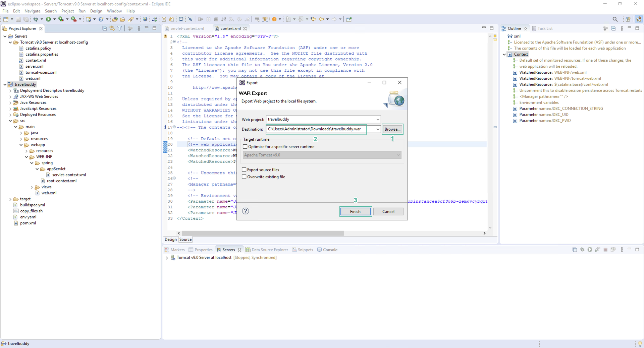Open the Destination path dropdown arrow
This screenshot has width=644, height=348.
(378, 129)
